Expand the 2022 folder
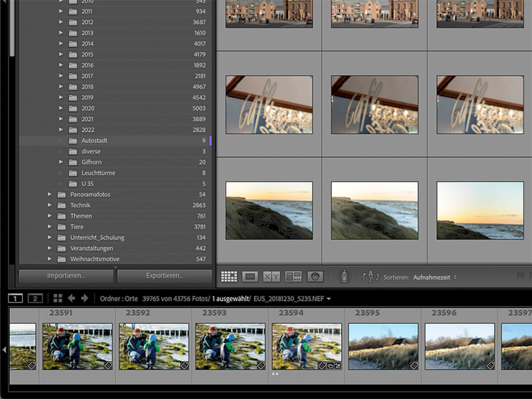The width and height of the screenshot is (532, 399). tap(61, 130)
